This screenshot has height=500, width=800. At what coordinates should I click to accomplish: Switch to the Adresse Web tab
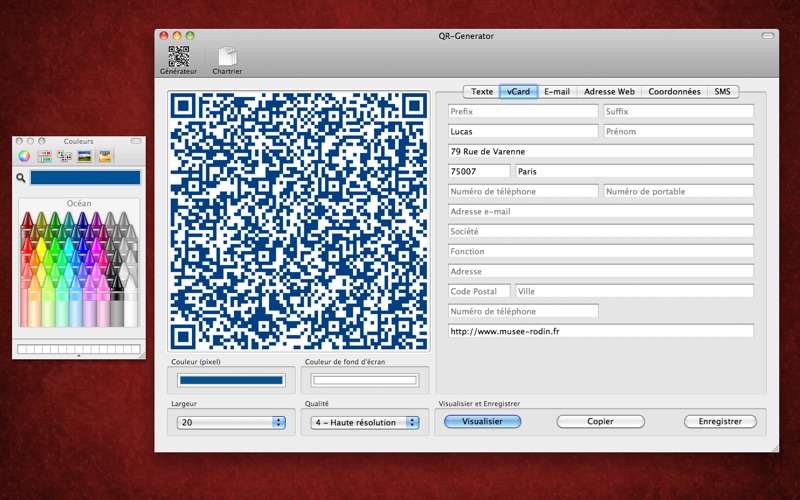(609, 91)
